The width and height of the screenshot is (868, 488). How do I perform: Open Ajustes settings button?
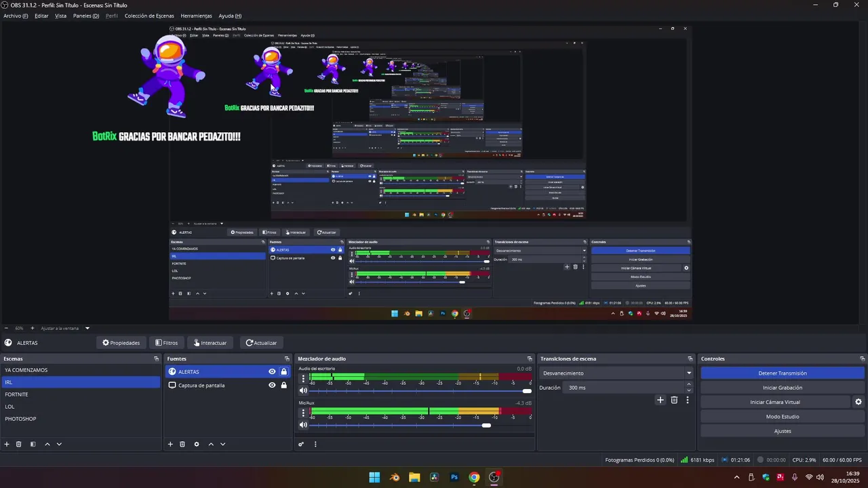783,431
